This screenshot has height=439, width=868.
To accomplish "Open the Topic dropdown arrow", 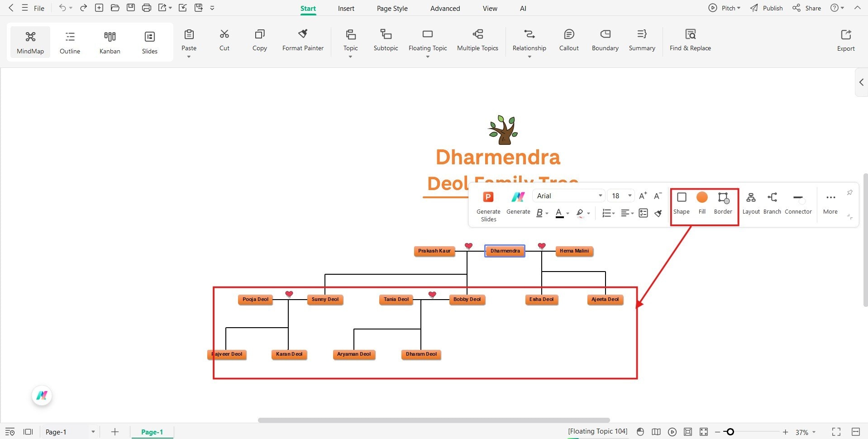I will (x=350, y=56).
